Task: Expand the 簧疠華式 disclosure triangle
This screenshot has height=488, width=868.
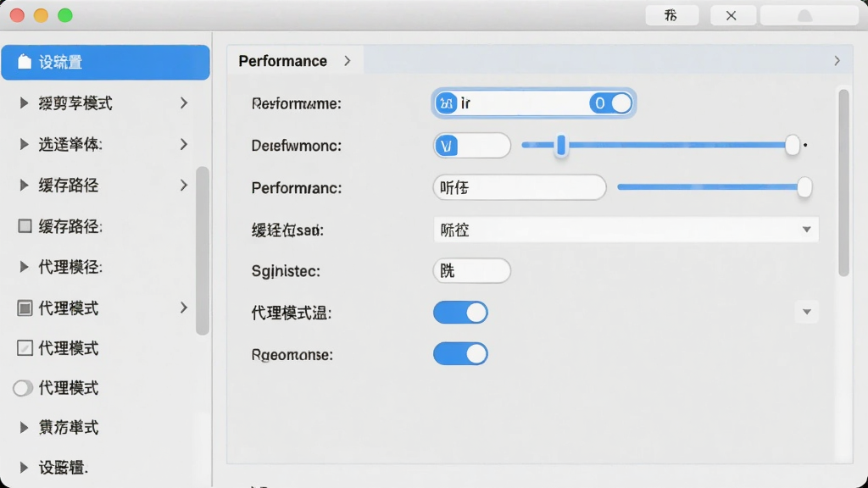Action: [x=23, y=427]
